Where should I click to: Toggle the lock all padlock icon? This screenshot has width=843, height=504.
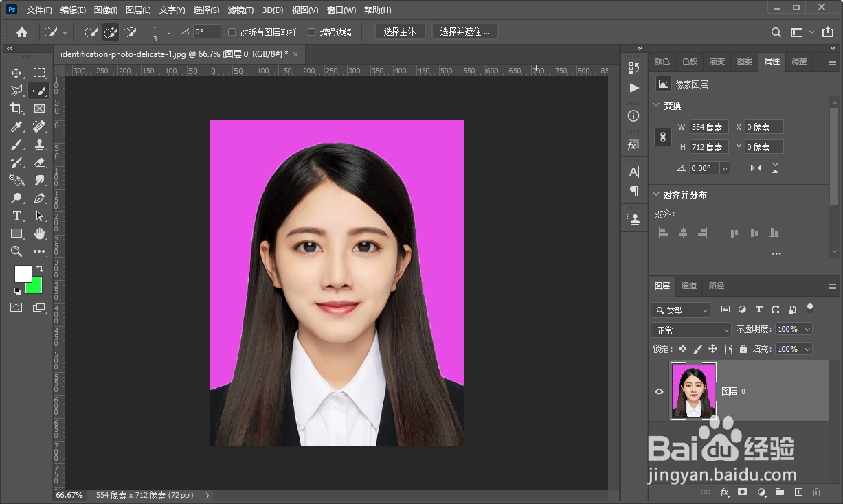[743, 349]
